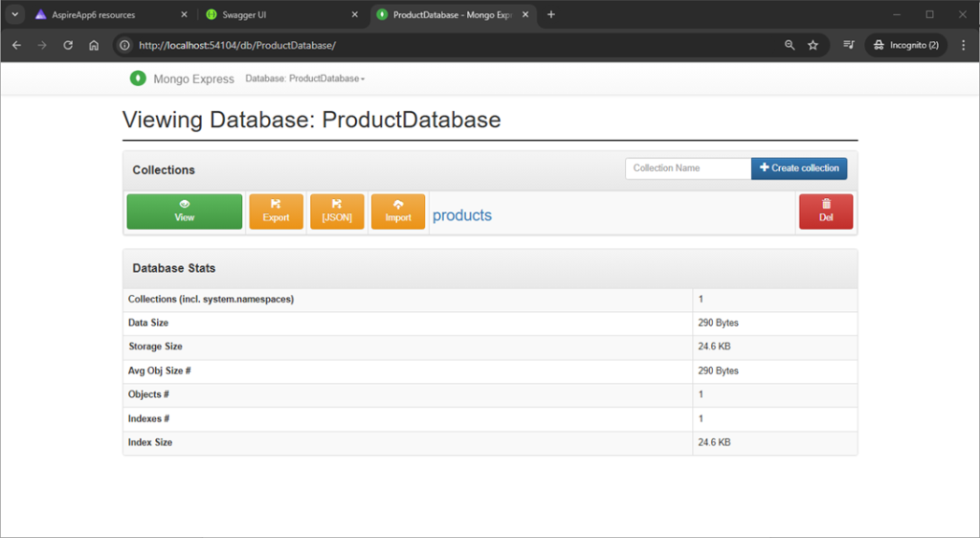Click the zoom magnifier icon in address bar

pos(790,45)
